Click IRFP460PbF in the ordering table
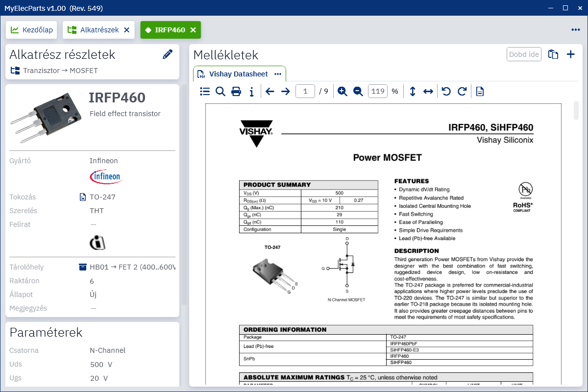 (x=404, y=343)
